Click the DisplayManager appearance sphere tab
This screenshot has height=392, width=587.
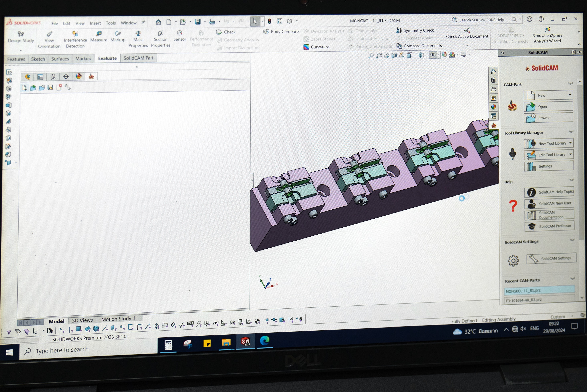[79, 76]
